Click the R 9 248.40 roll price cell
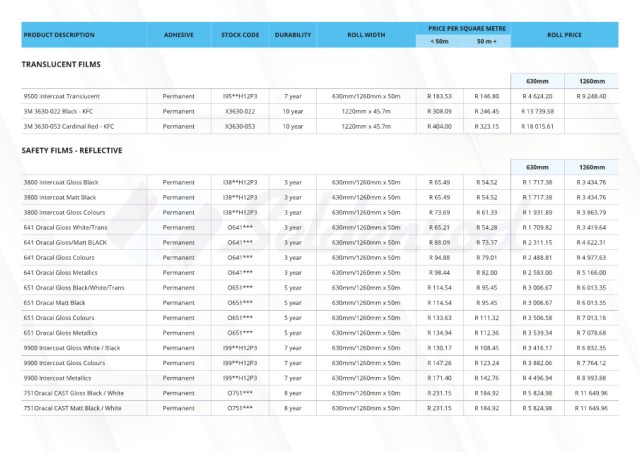 592,95
